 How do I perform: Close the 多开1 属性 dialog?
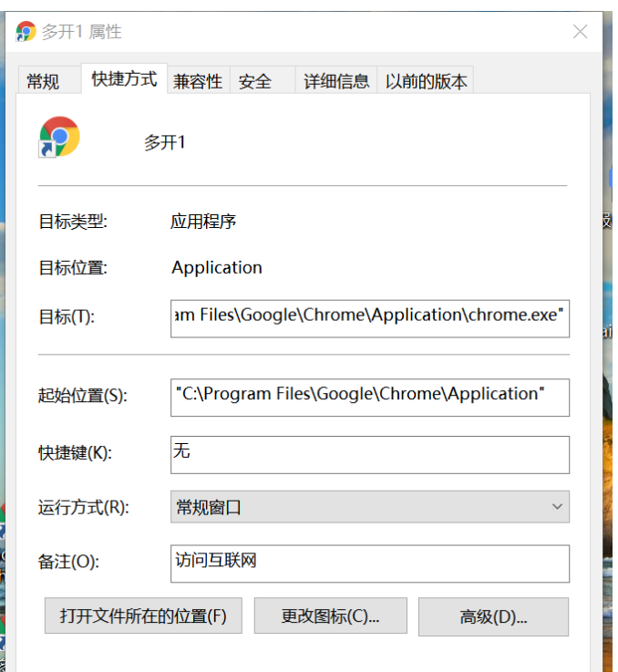point(580,32)
